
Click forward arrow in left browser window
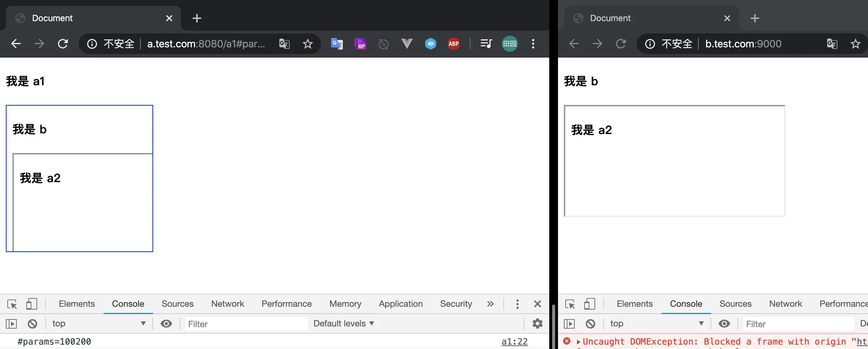pyautogui.click(x=39, y=44)
